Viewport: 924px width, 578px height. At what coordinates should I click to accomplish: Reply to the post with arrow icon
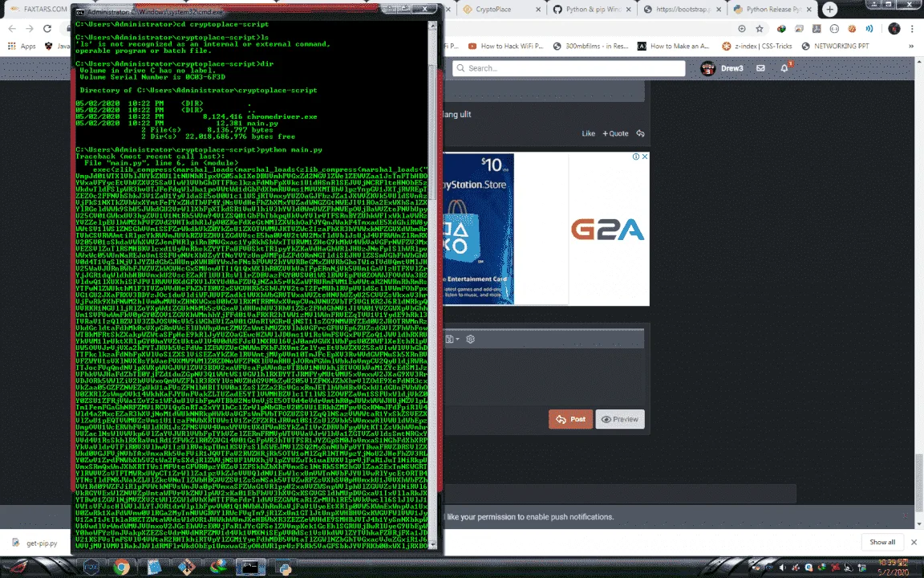point(640,134)
